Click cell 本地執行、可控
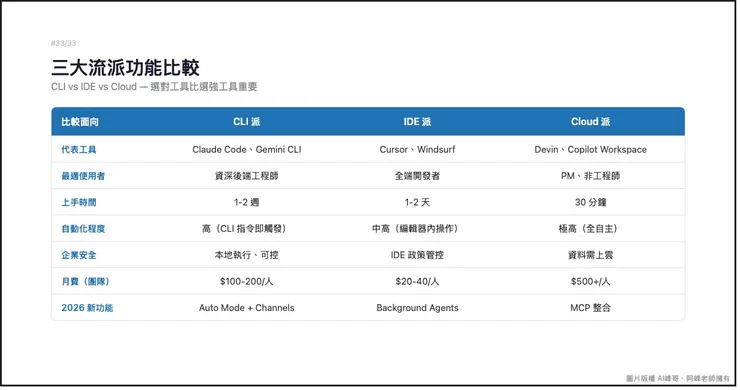This screenshot has height=390, width=740. point(246,255)
